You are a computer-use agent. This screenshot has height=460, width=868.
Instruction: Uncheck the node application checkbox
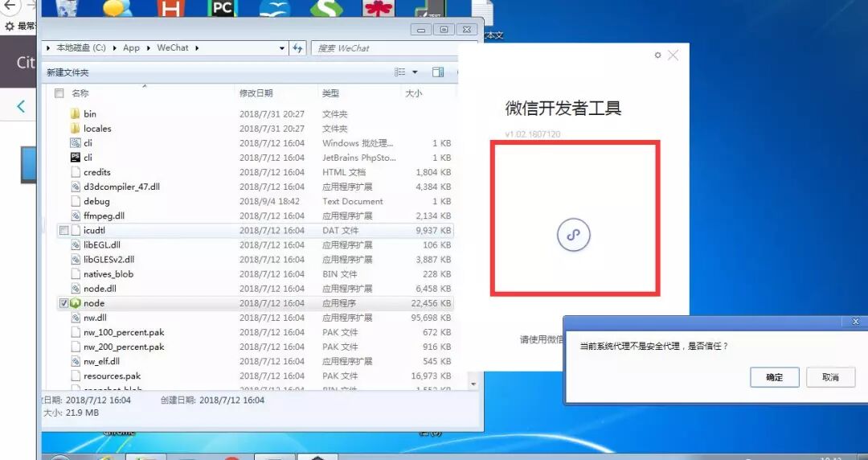click(63, 303)
